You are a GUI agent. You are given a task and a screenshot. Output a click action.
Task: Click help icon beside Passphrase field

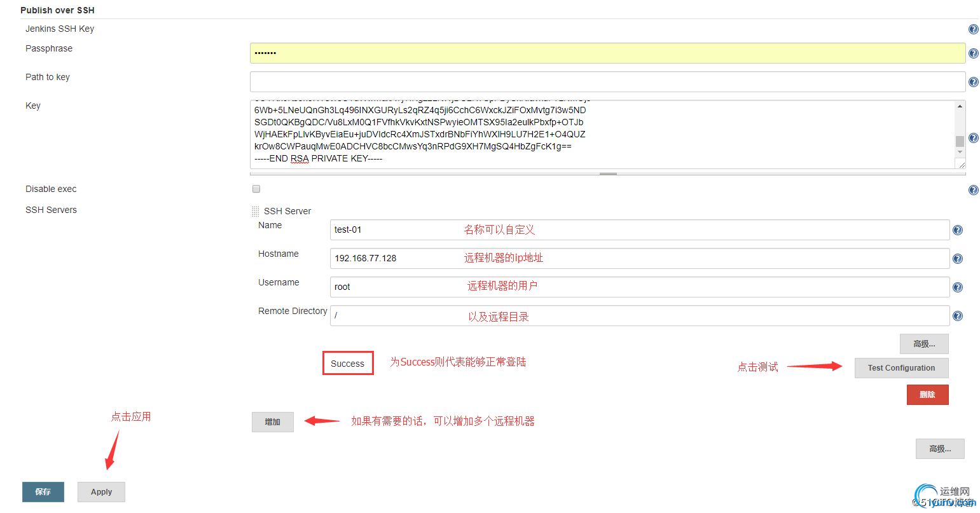(x=973, y=53)
